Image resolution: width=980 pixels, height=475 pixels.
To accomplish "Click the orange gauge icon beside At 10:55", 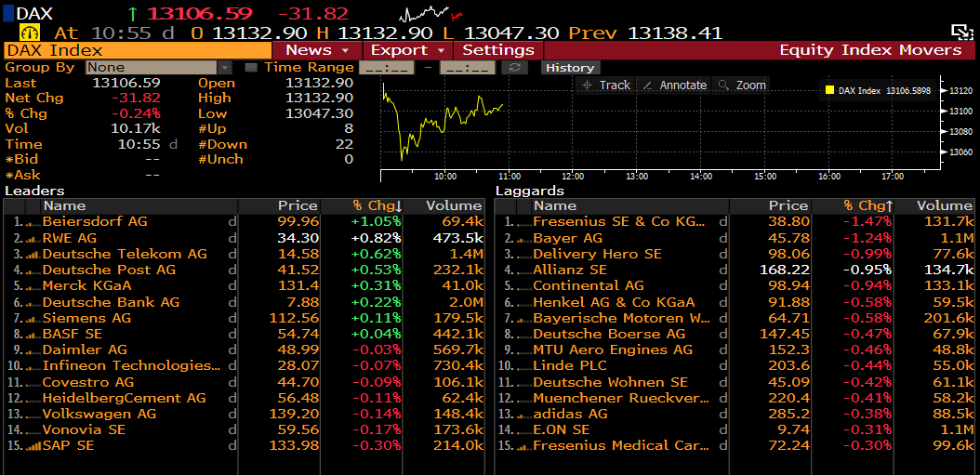I will (31, 33).
